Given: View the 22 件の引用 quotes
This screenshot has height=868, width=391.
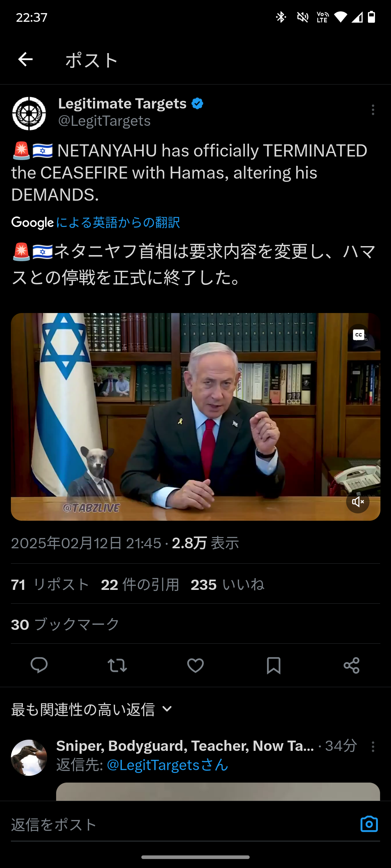Looking at the screenshot, I should (x=140, y=585).
